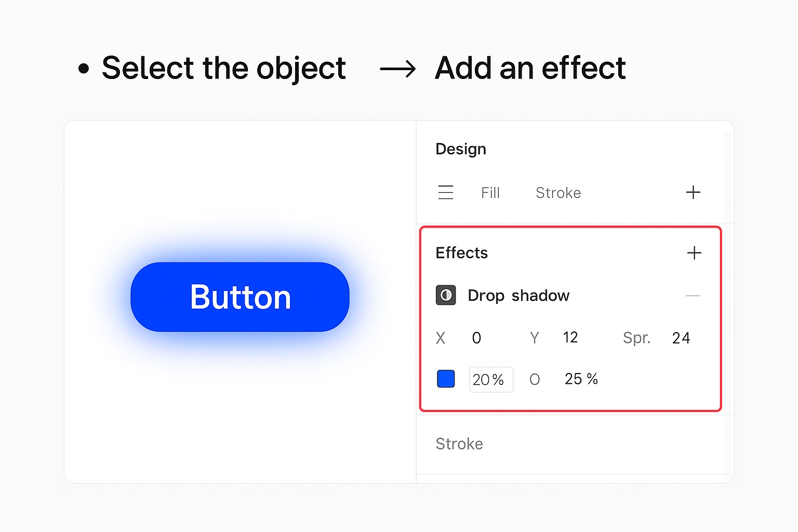Screen dimensions: 798x532
Task: Open the layout options via the hamburger icon
Action: (446, 192)
